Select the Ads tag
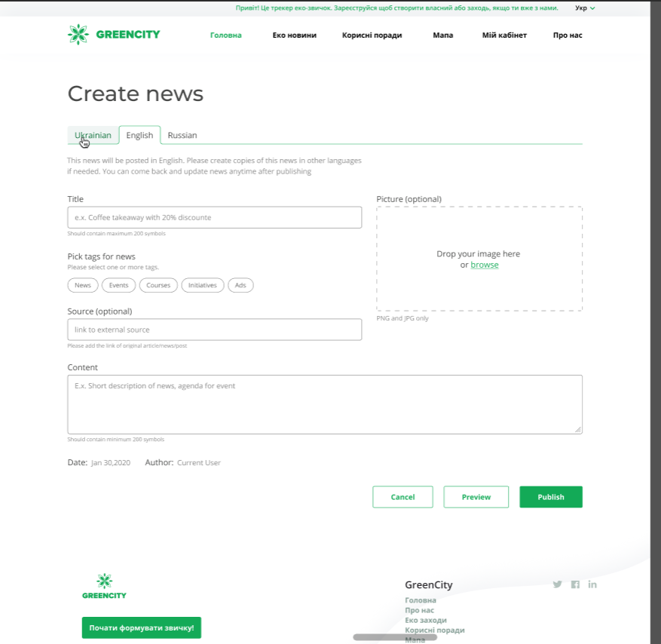Image resolution: width=661 pixels, height=644 pixels. (x=240, y=285)
